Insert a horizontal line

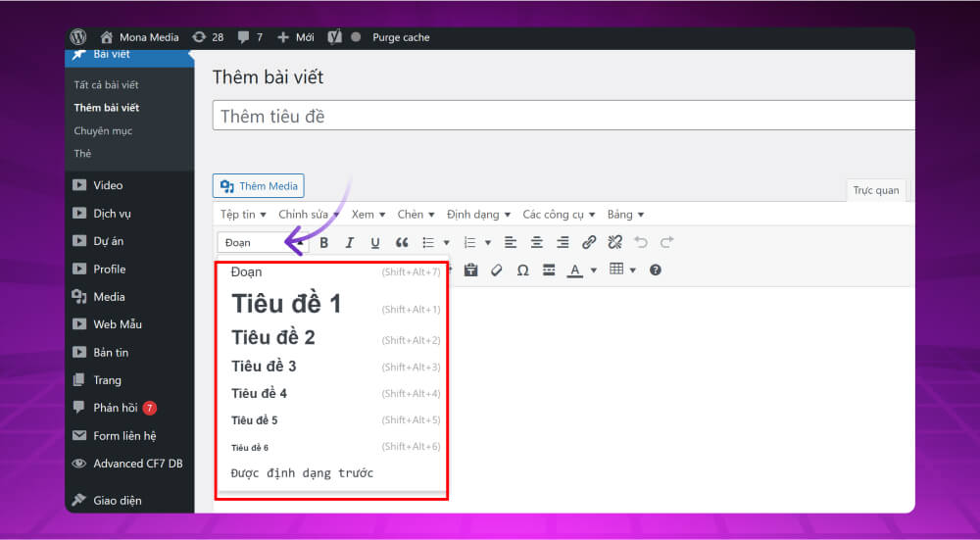click(549, 270)
